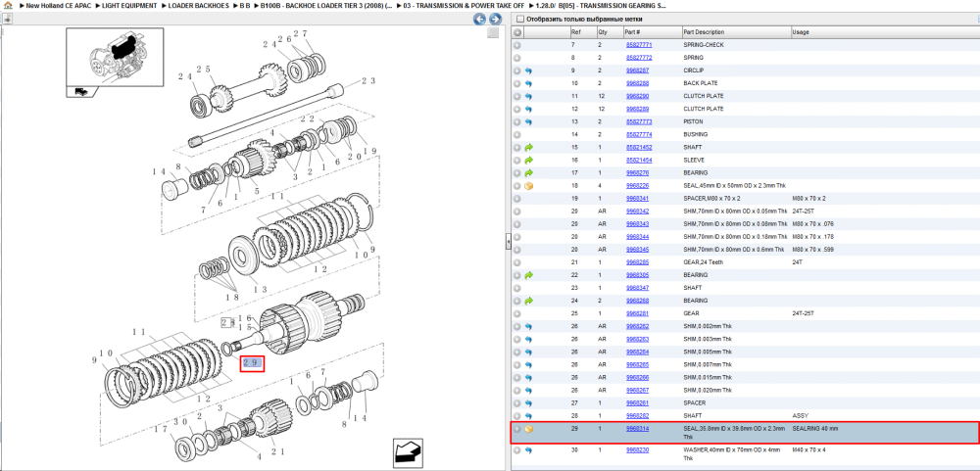Click blue arrow icon on PISTON row
Screen dimensions: 980x471
click(529, 121)
